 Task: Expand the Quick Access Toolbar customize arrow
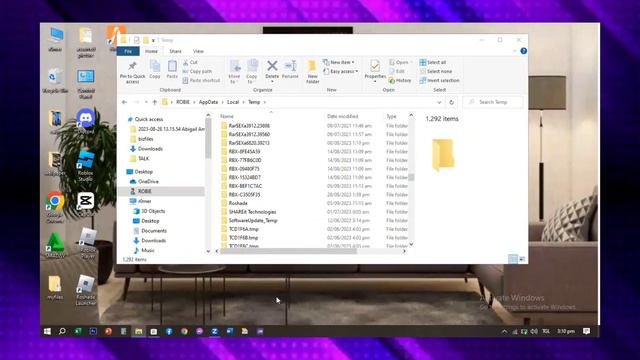[x=153, y=40]
